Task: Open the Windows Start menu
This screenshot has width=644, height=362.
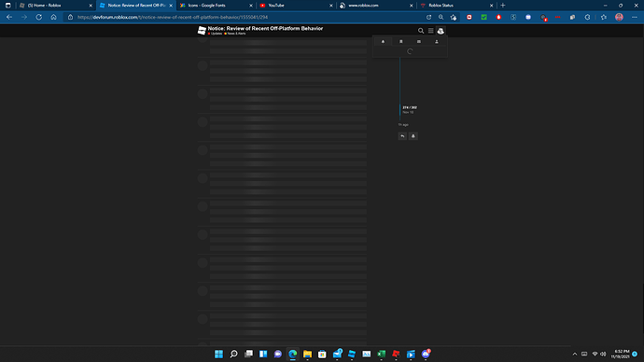Action: pos(219,354)
